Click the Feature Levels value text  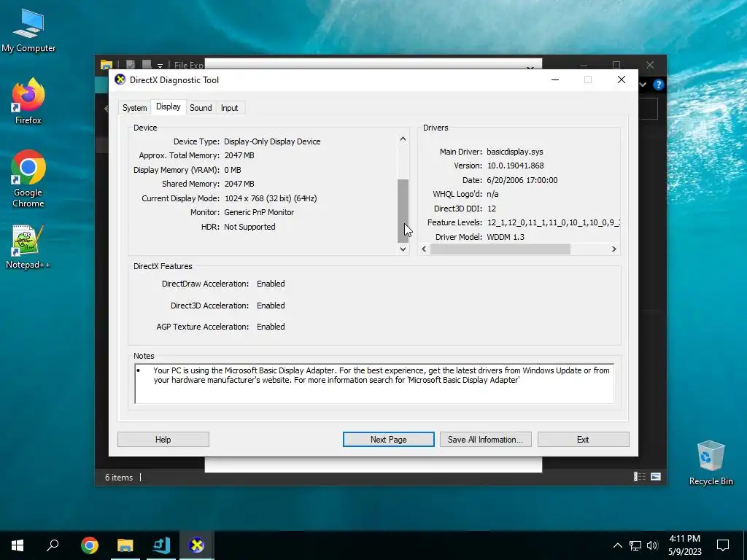click(x=553, y=222)
